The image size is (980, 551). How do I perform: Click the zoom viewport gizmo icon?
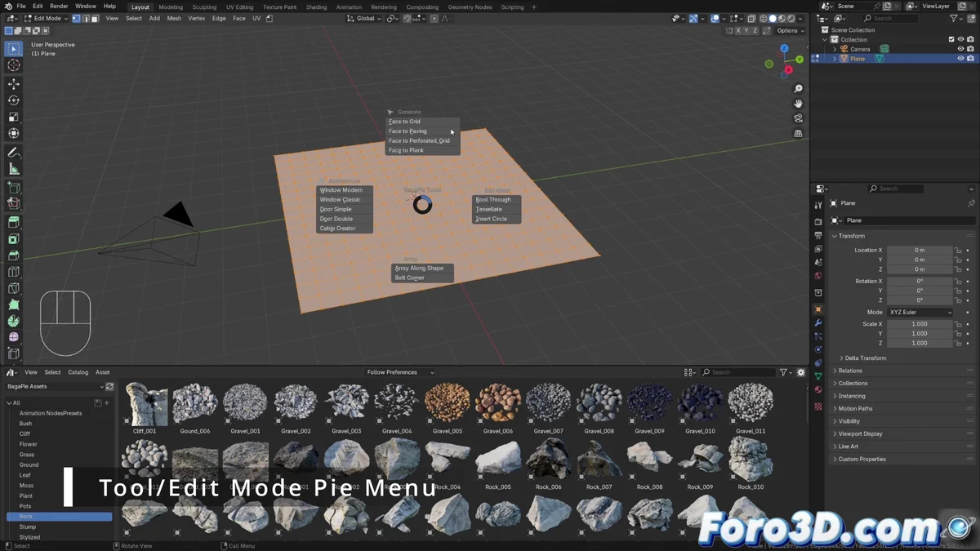798,88
